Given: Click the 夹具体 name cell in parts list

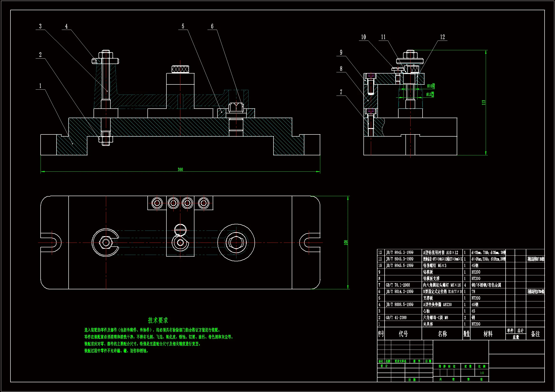Looking at the screenshot, I should [x=428, y=324].
